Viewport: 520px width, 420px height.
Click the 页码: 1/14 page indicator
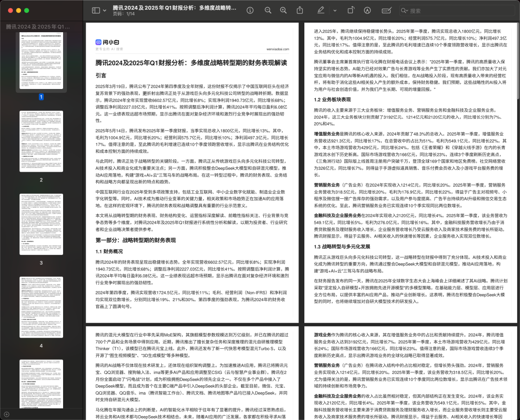tap(124, 14)
